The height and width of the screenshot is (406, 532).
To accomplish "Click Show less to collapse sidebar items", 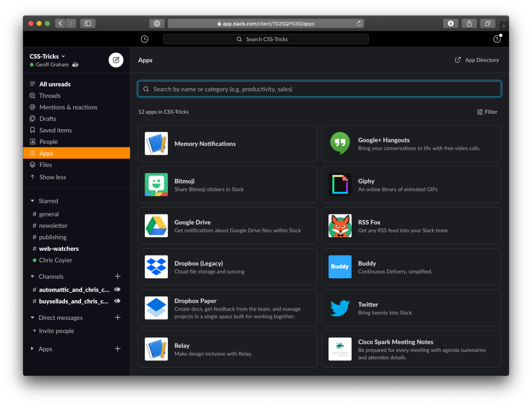I will [52, 177].
